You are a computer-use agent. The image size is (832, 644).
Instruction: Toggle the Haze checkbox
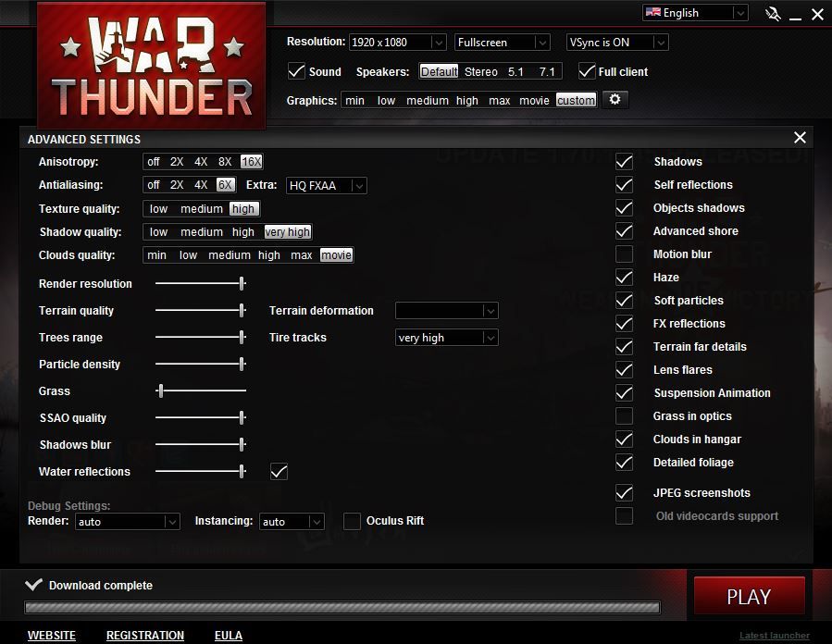coord(624,278)
